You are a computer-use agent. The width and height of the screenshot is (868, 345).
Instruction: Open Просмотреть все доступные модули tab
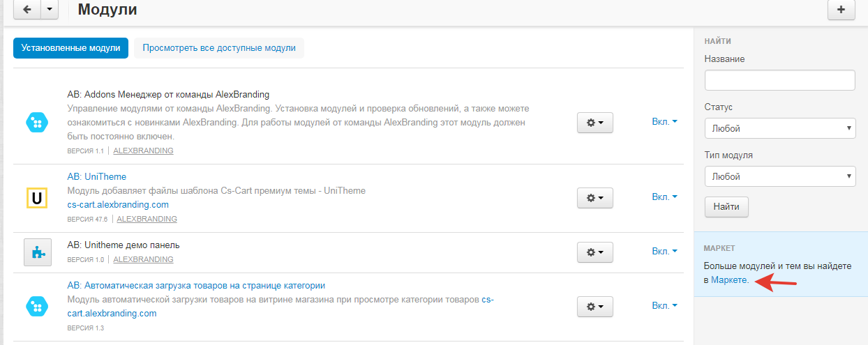click(219, 48)
